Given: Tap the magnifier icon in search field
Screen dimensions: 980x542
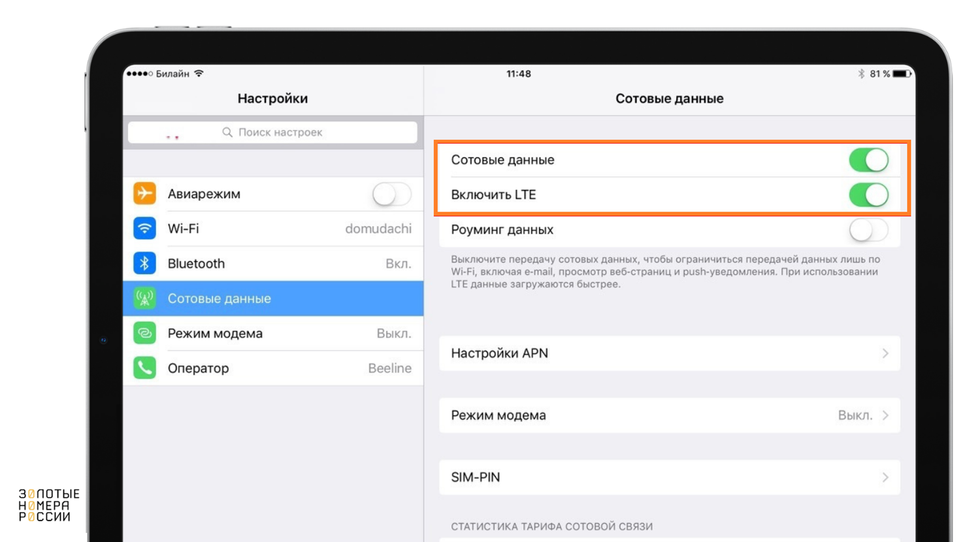Looking at the screenshot, I should [x=227, y=133].
